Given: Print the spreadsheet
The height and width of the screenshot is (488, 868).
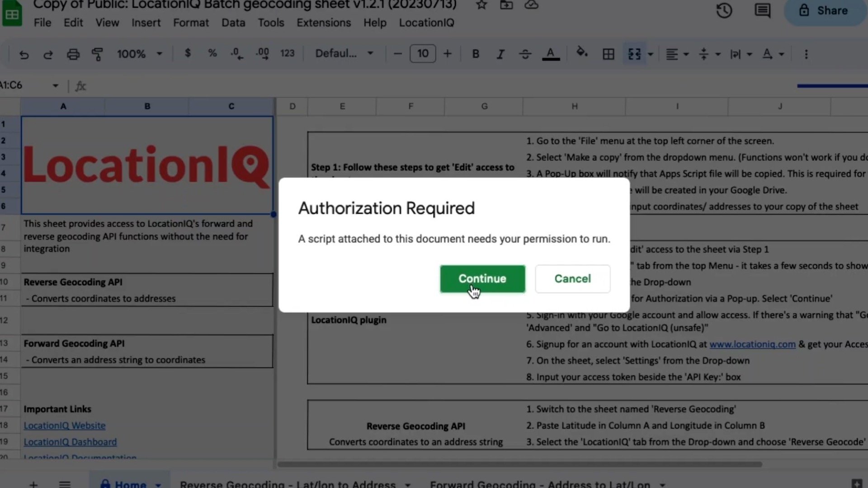Looking at the screenshot, I should [73, 54].
